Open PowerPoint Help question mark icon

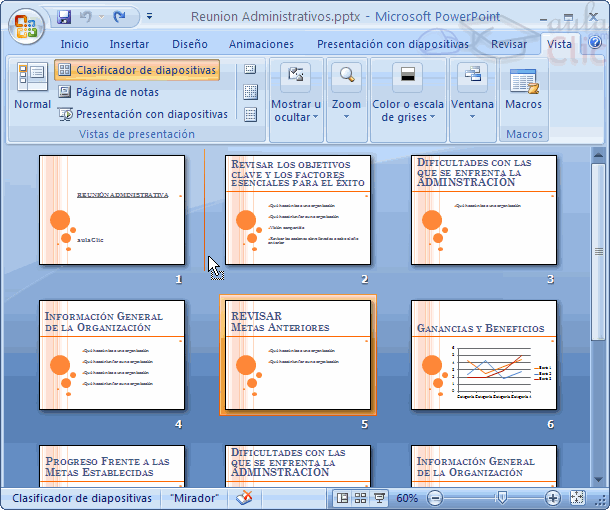(x=595, y=42)
